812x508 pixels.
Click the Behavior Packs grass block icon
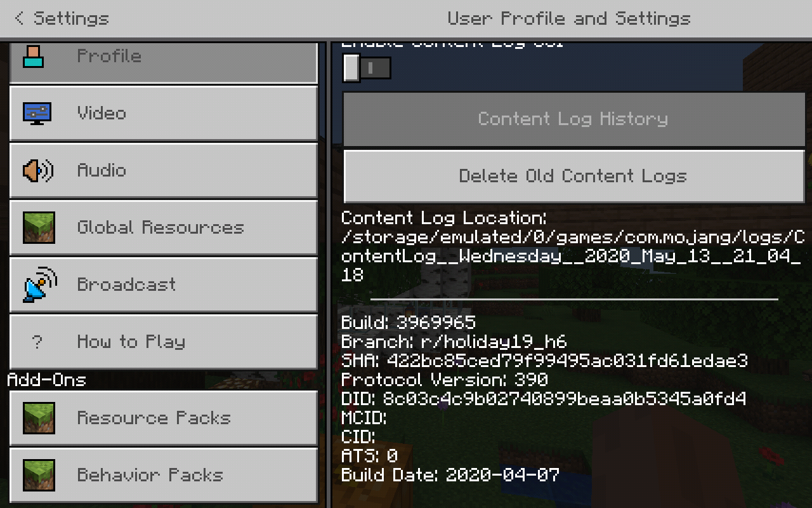[39, 475]
